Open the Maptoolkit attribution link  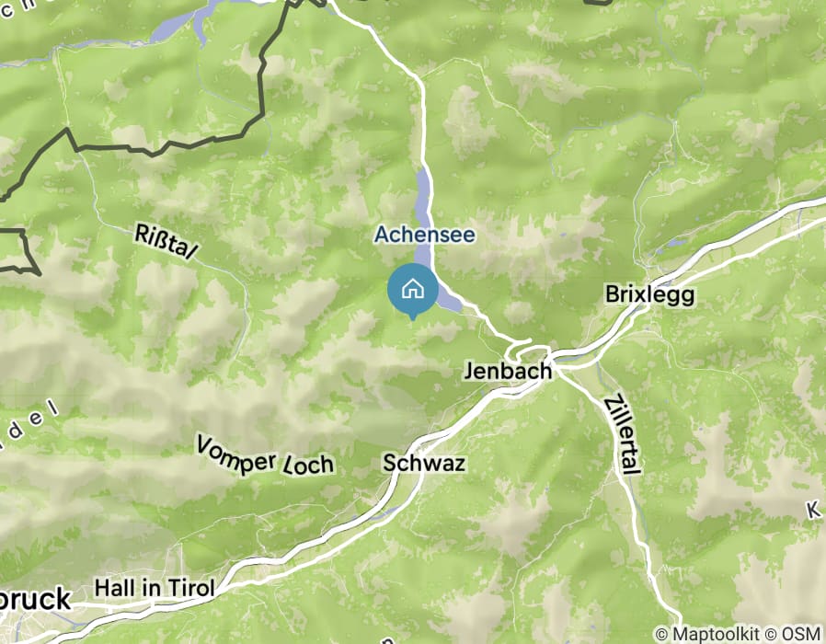coord(708,634)
